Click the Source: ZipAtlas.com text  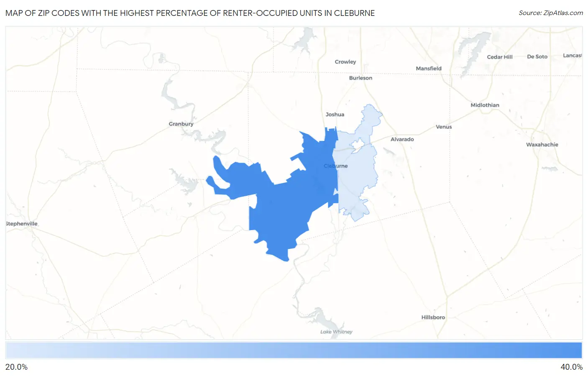551,13
